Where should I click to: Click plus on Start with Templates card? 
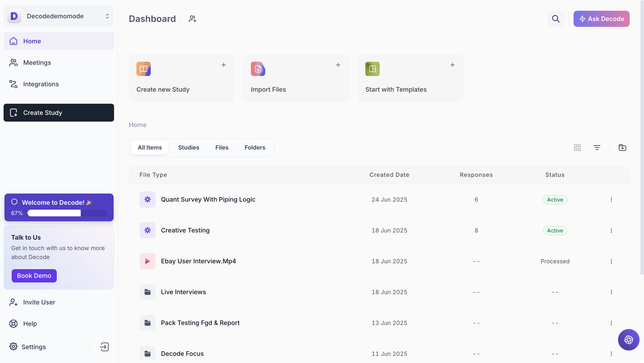pos(453,65)
